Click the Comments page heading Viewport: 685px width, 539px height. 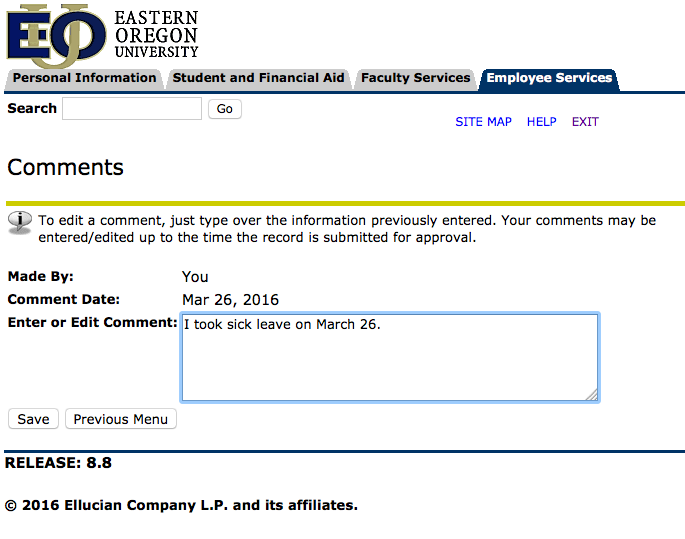click(66, 167)
